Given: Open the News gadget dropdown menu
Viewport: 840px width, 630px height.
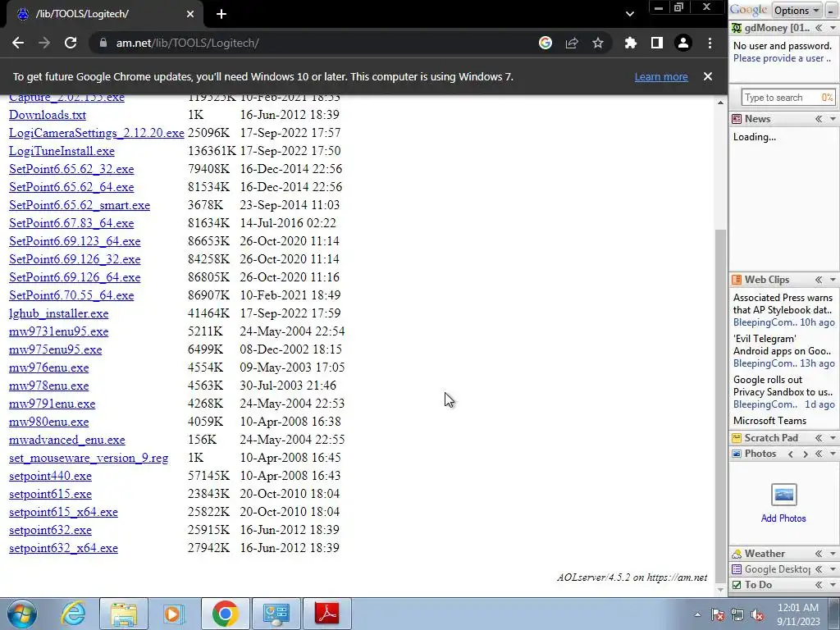Looking at the screenshot, I should click(833, 119).
